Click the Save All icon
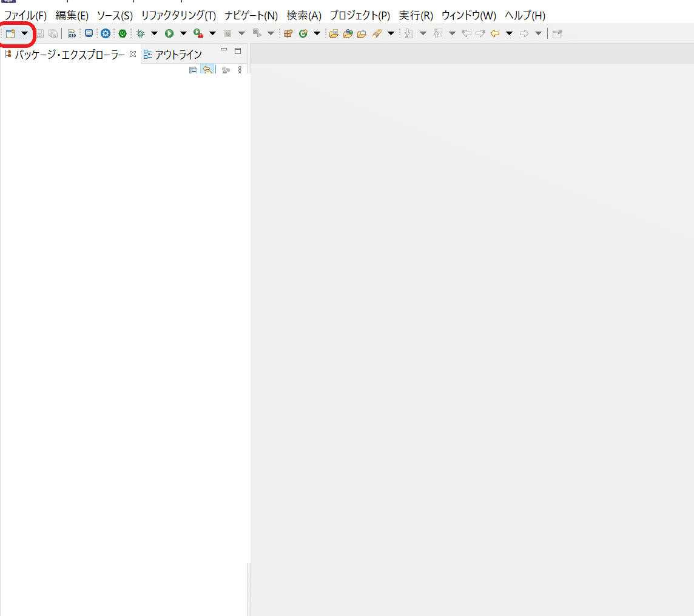This screenshot has width=694, height=616. 53,33
